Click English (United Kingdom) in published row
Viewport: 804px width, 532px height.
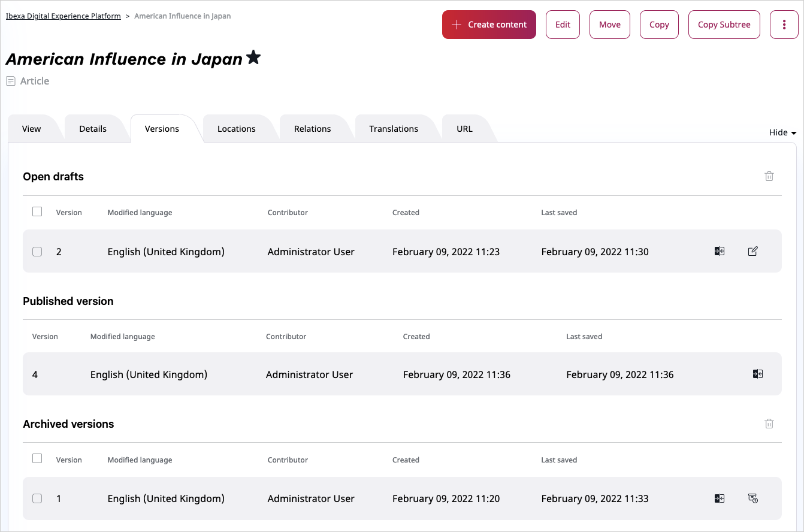click(x=149, y=374)
